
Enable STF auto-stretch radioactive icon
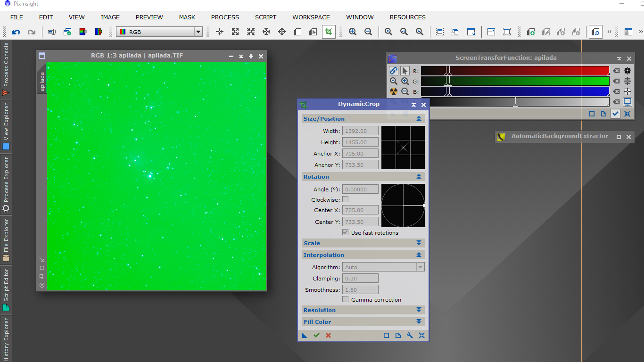(394, 91)
